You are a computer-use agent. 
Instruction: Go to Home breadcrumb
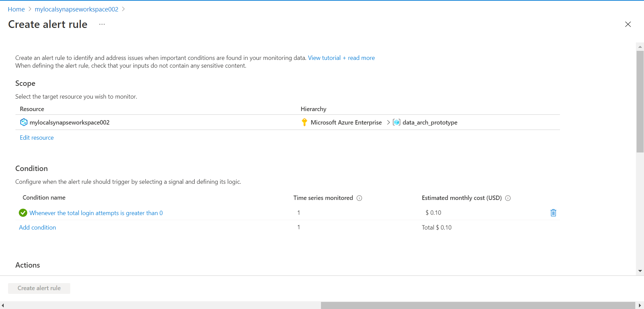(16, 9)
